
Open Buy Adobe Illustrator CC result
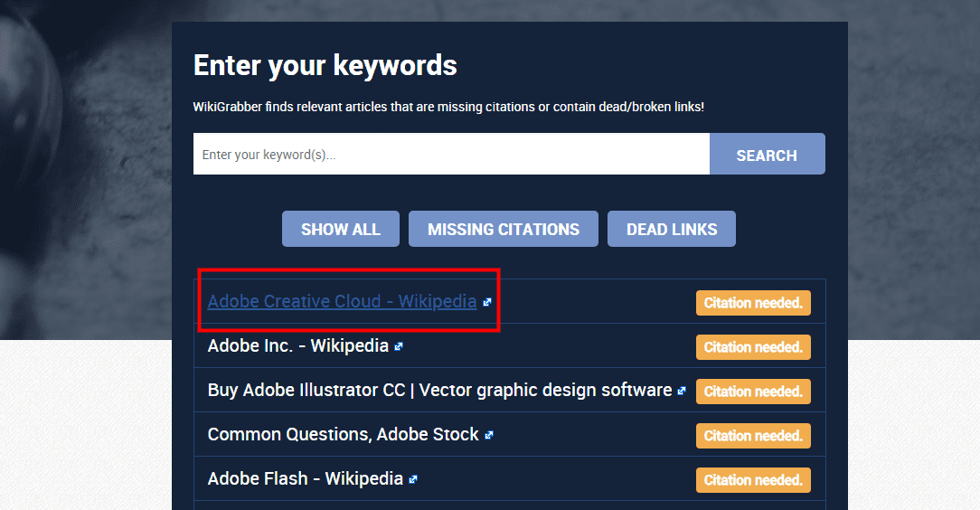coord(439,390)
